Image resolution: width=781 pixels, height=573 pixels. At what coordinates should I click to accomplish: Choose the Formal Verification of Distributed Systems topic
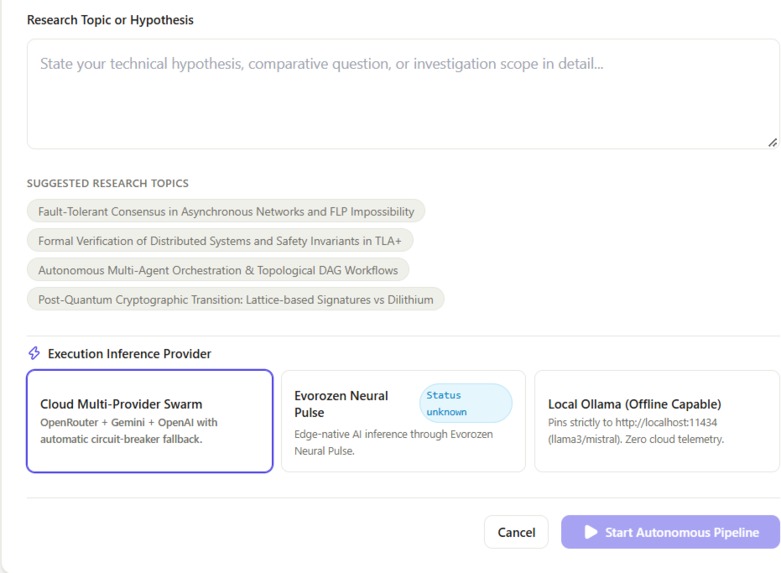220,241
